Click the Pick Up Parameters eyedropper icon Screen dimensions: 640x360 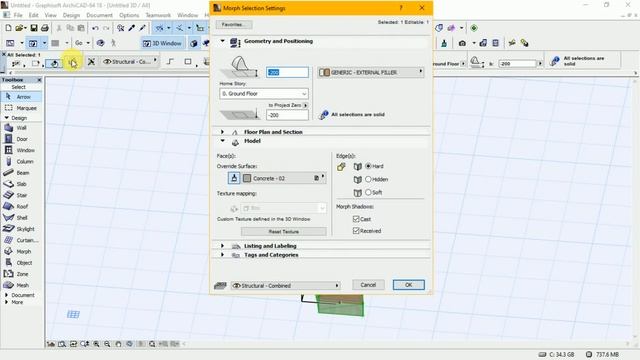click(x=131, y=28)
